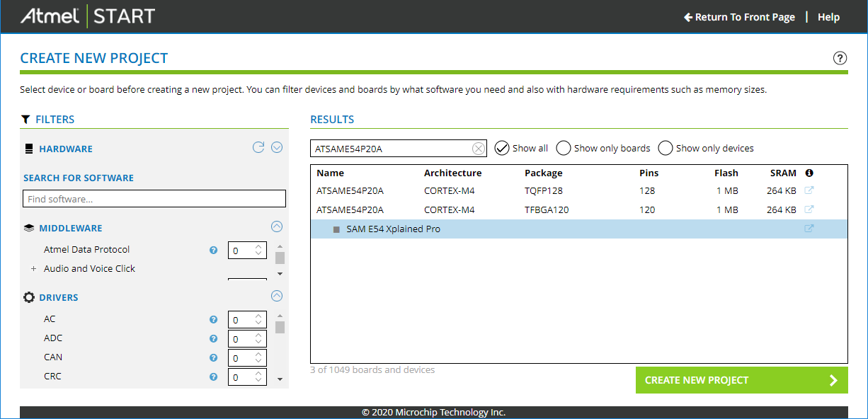This screenshot has width=868, height=419.
Task: Click the SRAM column info icon
Action: click(809, 173)
